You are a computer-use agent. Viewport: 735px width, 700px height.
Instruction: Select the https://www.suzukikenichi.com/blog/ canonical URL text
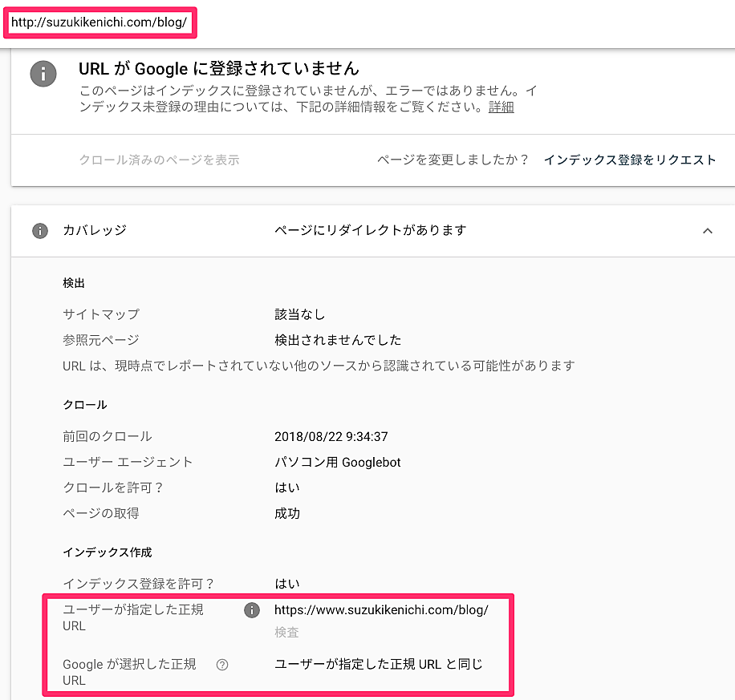click(x=381, y=609)
